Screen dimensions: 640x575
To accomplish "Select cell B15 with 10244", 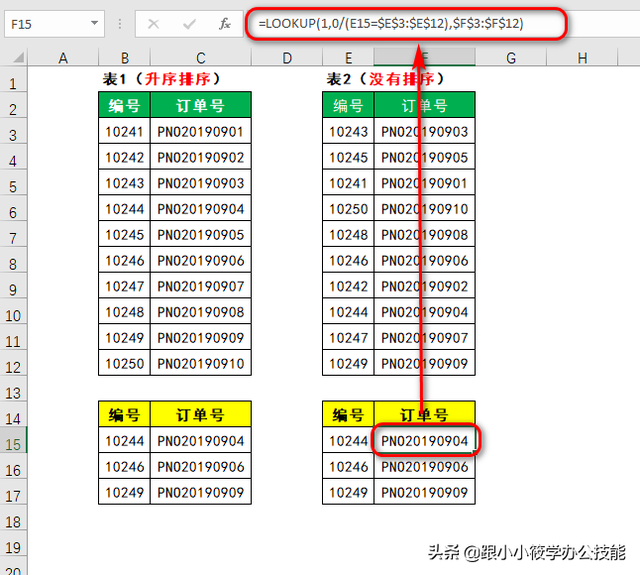I will 124,440.
